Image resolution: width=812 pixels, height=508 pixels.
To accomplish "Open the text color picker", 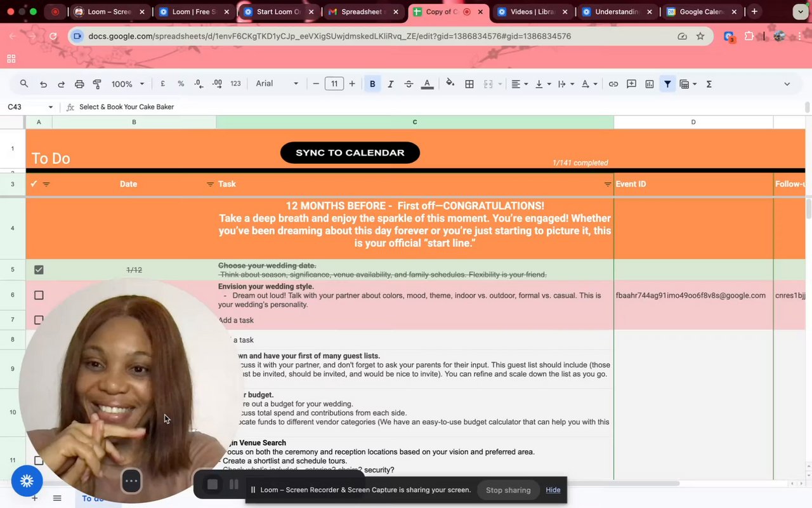I will (427, 84).
